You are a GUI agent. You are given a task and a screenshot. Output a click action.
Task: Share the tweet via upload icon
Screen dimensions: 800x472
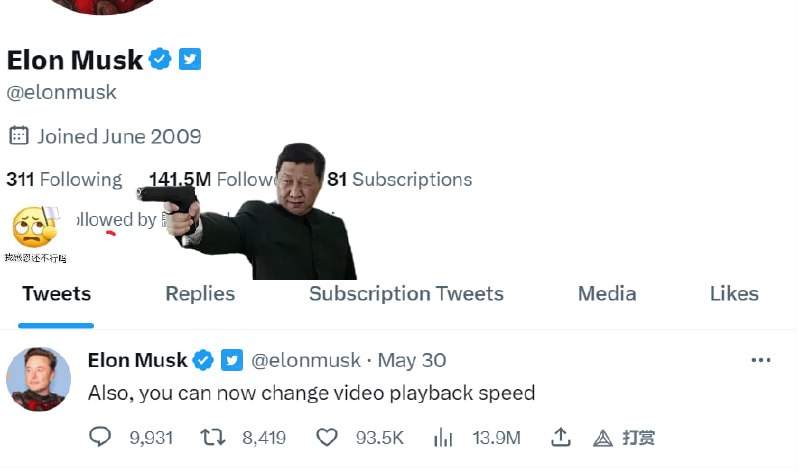(560, 437)
